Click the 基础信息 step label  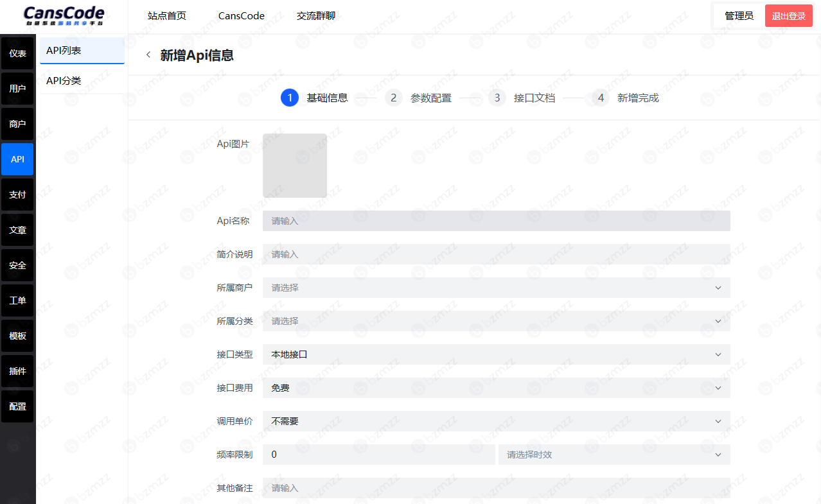[327, 98]
